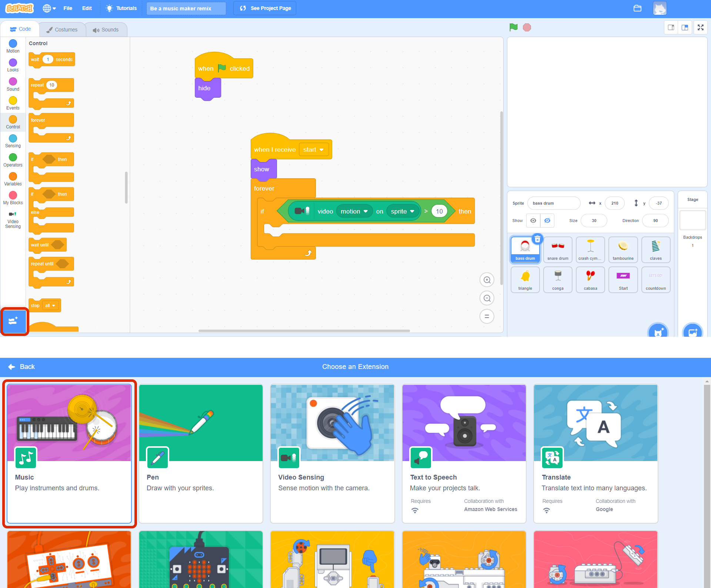The width and height of the screenshot is (711, 588).
Task: Switch to the Code tab
Action: coord(20,29)
